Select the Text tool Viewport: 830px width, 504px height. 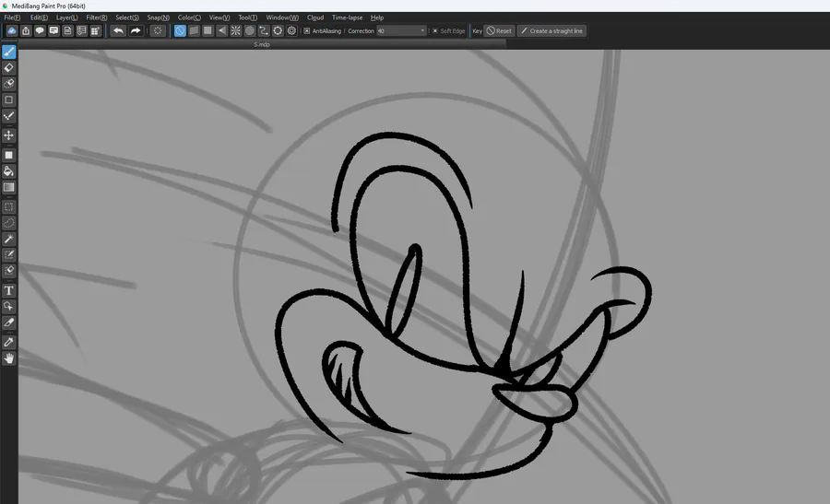[x=9, y=290]
